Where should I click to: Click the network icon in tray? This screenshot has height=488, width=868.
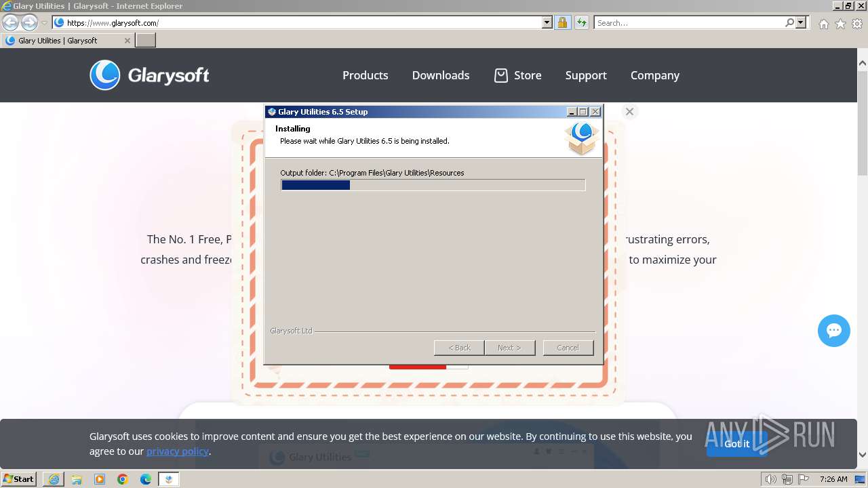(x=787, y=479)
